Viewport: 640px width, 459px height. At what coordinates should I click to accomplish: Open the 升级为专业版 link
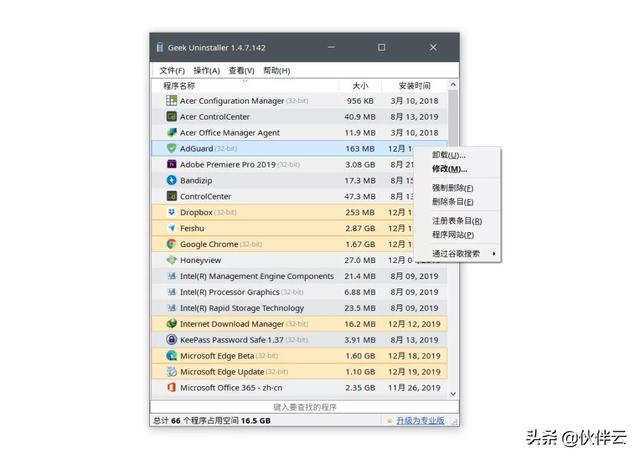(x=420, y=420)
